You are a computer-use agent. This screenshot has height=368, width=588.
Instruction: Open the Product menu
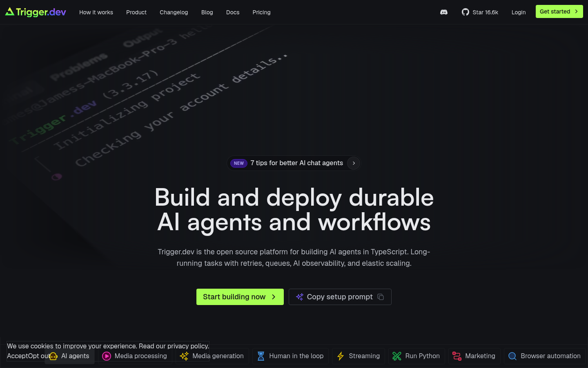pyautogui.click(x=136, y=12)
